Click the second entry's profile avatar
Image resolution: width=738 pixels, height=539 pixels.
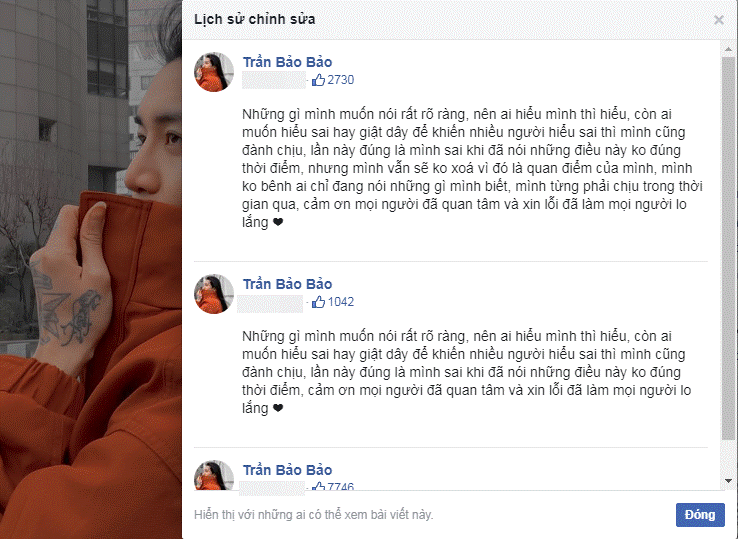(214, 294)
